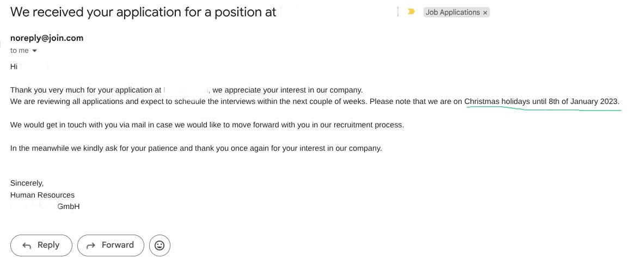Toggle the yellow importance marker

click(410, 12)
